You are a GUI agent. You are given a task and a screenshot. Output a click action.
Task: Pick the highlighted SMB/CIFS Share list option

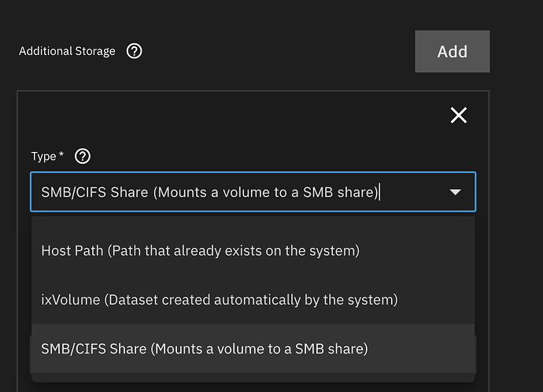coord(253,349)
